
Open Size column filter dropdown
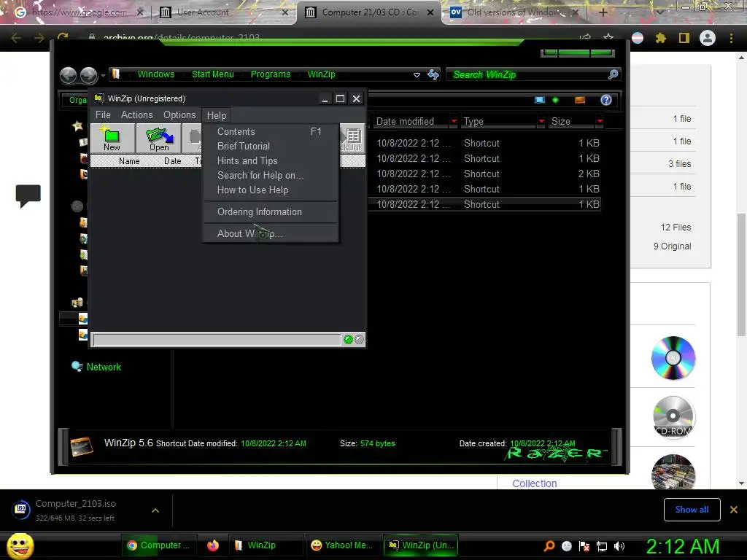pyautogui.click(x=600, y=122)
